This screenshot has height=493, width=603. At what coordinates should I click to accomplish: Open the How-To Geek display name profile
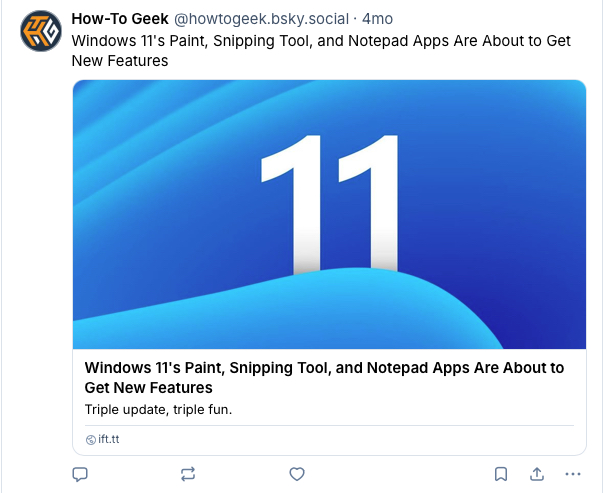pos(120,20)
